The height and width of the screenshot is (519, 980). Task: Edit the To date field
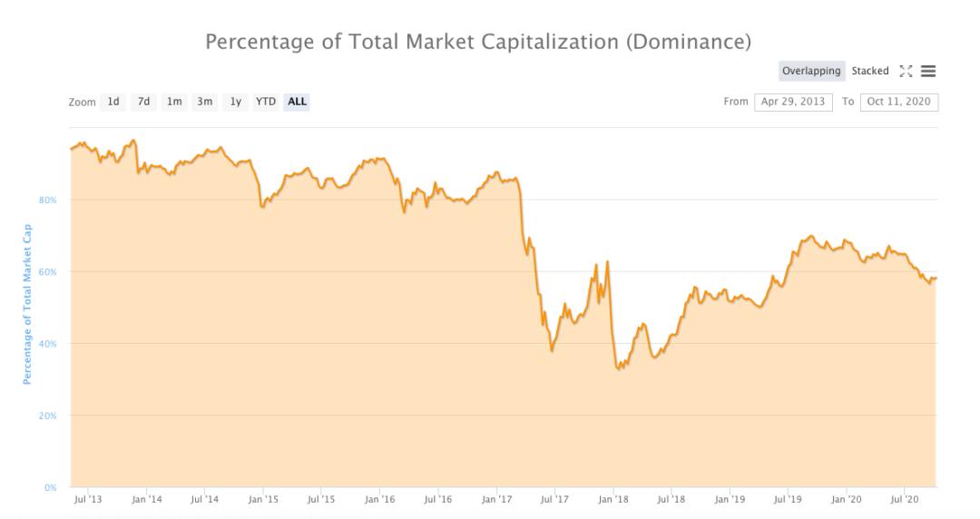(x=898, y=102)
